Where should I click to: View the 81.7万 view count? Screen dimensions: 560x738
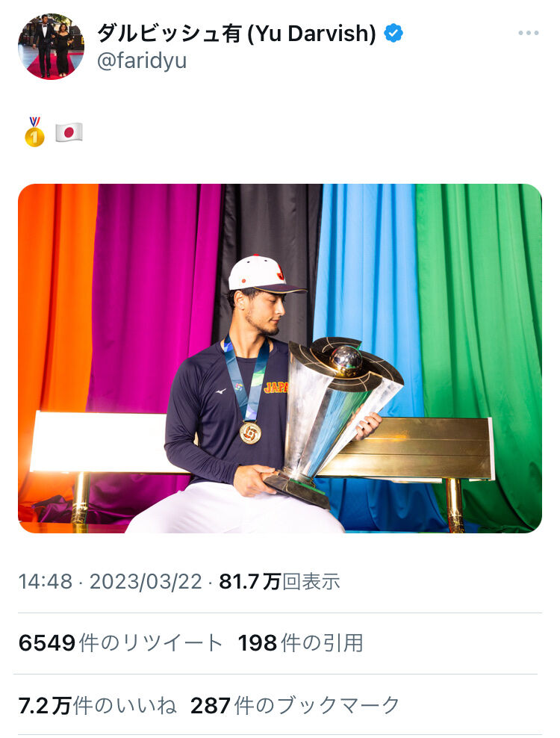250,582
